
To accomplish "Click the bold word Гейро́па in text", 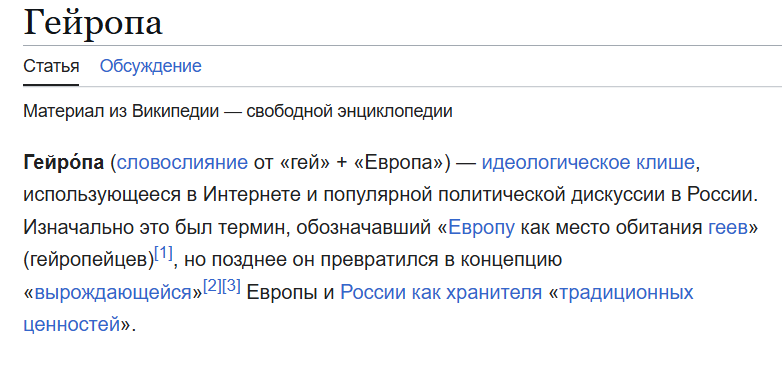I will coord(64,163).
